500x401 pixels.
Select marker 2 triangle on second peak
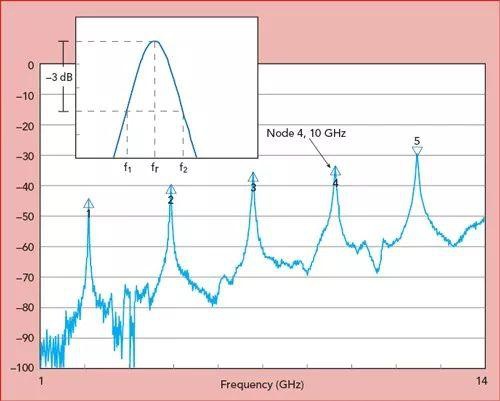pyautogui.click(x=171, y=189)
